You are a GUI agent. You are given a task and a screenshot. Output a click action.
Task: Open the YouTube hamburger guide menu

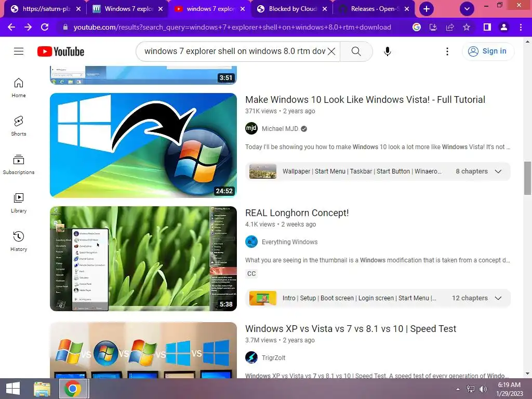coord(19,51)
